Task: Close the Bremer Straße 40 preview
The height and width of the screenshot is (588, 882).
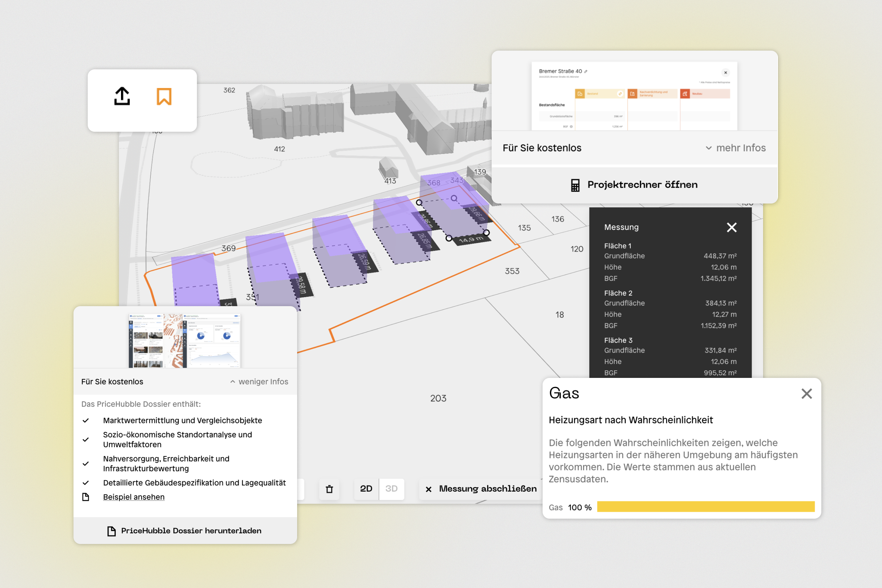Action: pyautogui.click(x=725, y=73)
